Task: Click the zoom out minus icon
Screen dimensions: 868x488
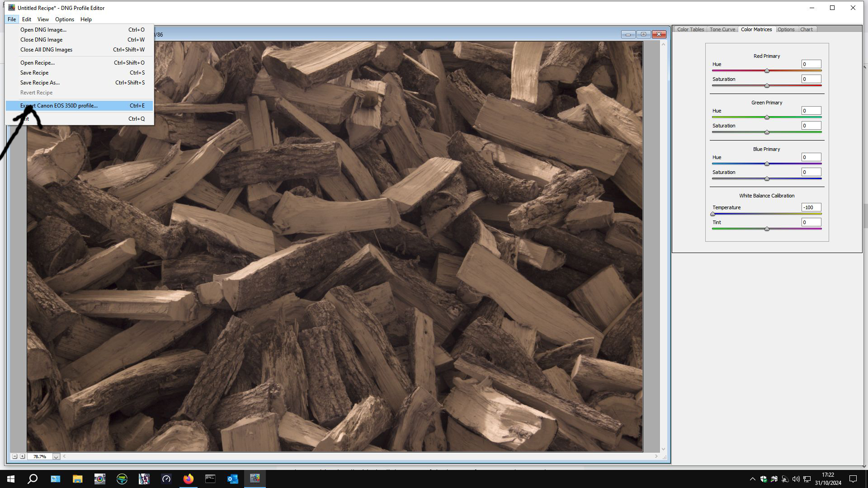Action: click(x=14, y=456)
